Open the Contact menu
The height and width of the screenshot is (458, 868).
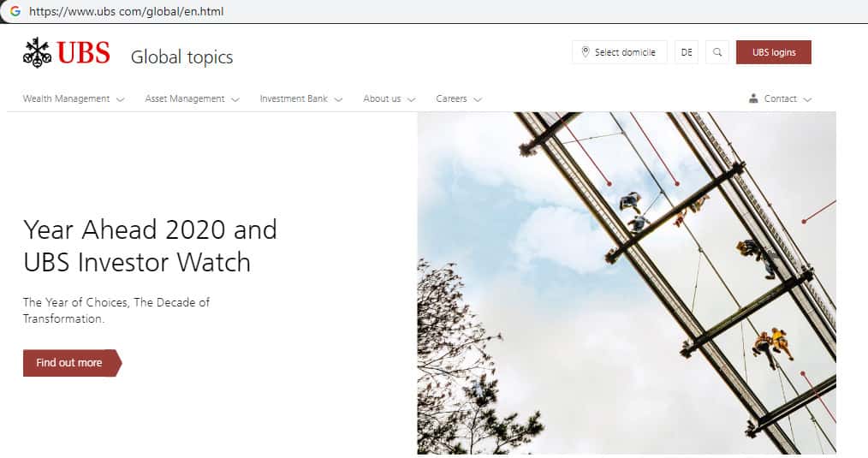780,98
